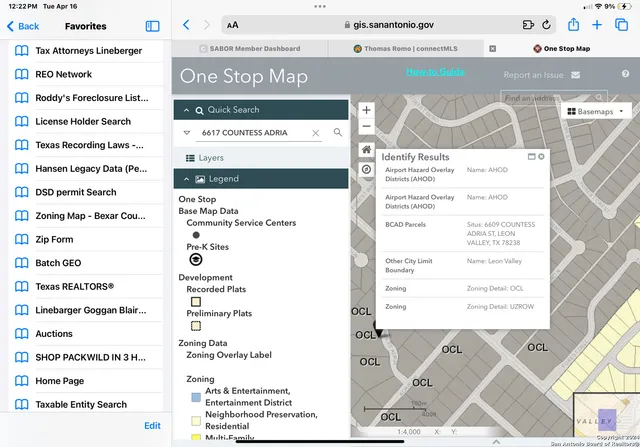This screenshot has height=447, width=640.
Task: Click the compass locate button on map
Action: coord(366,170)
